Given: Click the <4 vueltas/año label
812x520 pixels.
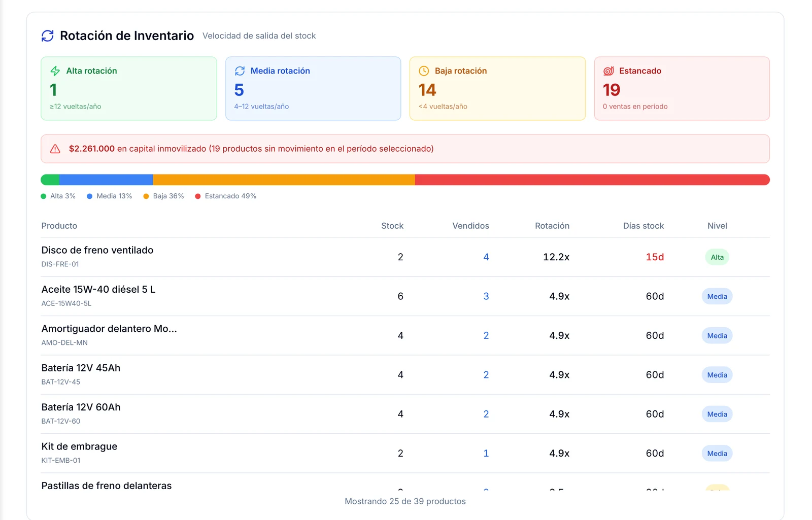Looking at the screenshot, I should pos(443,107).
